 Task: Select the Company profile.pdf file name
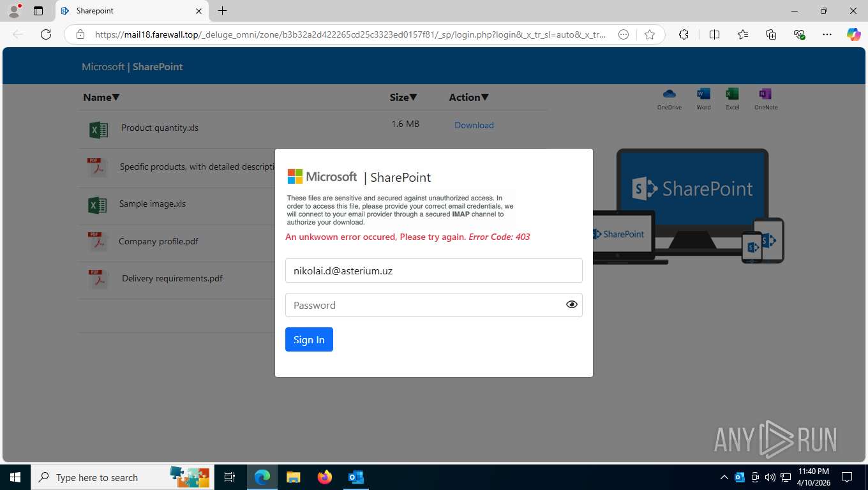tap(158, 241)
